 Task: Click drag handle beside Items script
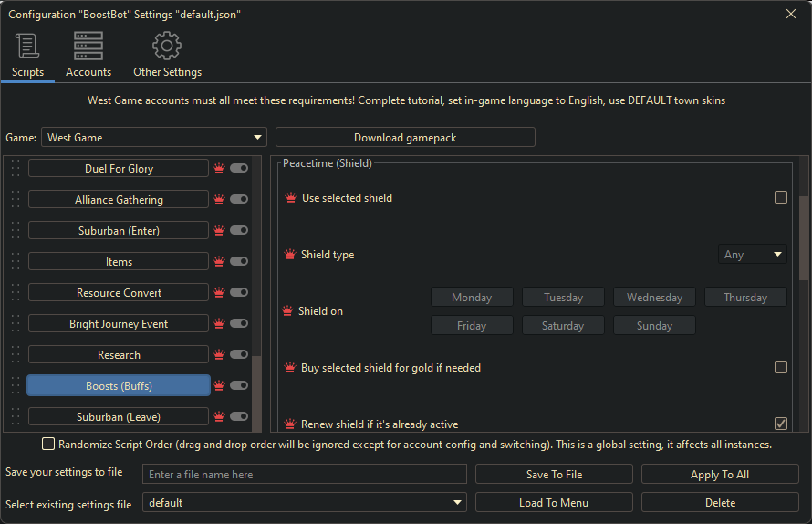pyautogui.click(x=15, y=262)
